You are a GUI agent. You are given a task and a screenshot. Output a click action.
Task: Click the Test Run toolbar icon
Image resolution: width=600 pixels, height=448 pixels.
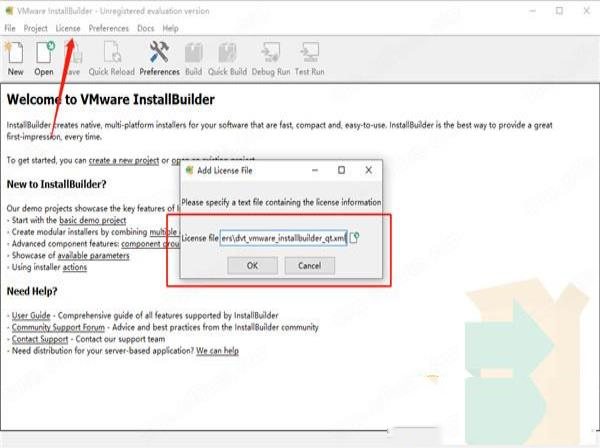click(309, 56)
